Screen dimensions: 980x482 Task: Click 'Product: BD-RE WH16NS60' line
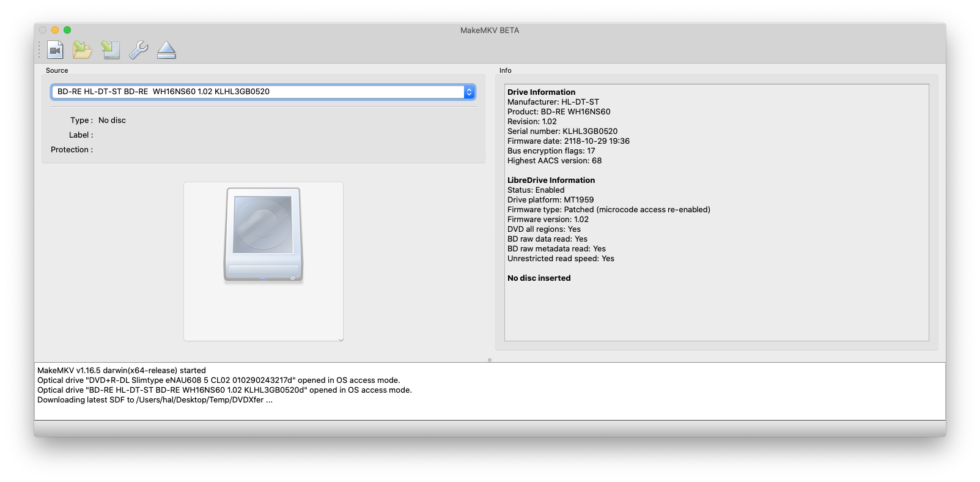pyautogui.click(x=559, y=112)
